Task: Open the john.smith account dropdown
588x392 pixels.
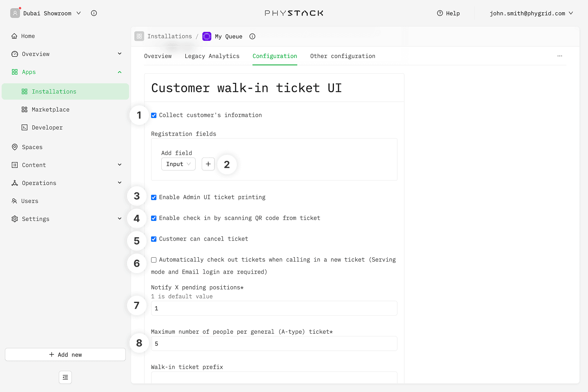Action: (x=531, y=13)
